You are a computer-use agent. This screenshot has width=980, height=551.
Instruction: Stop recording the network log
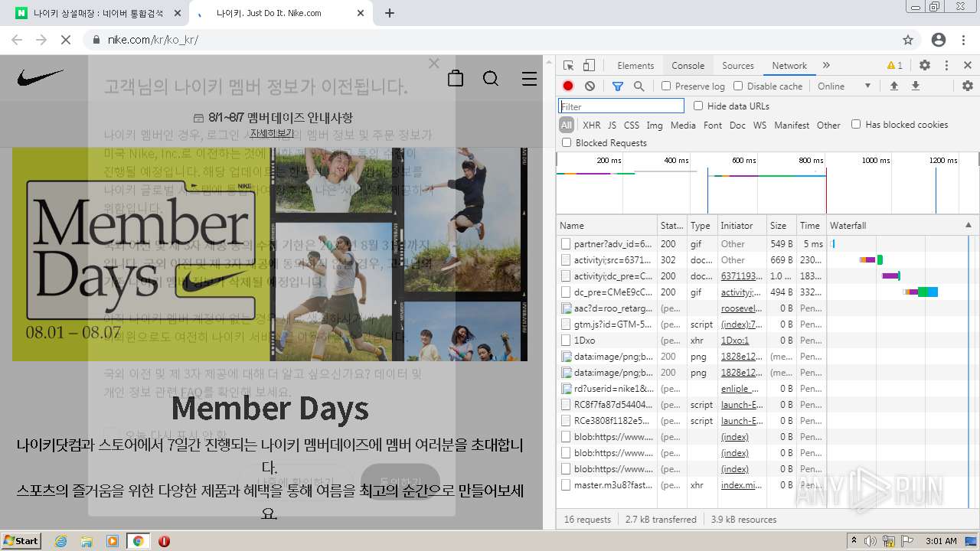568,86
